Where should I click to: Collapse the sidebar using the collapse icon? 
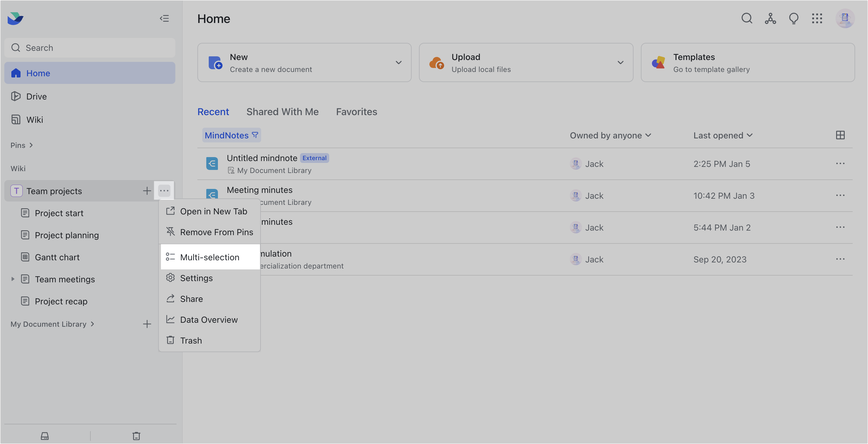[164, 18]
